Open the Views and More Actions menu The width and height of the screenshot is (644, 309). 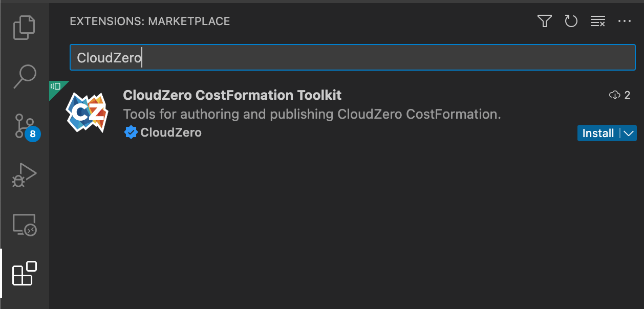[625, 21]
